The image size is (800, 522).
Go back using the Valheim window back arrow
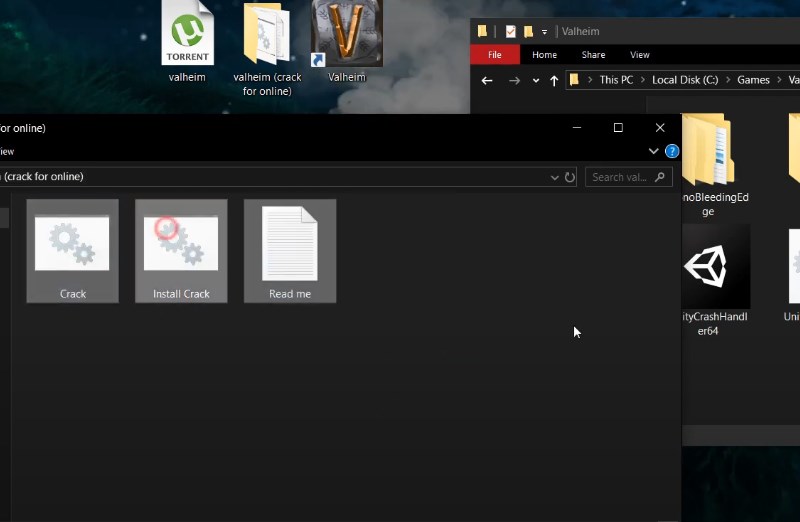pyautogui.click(x=487, y=80)
